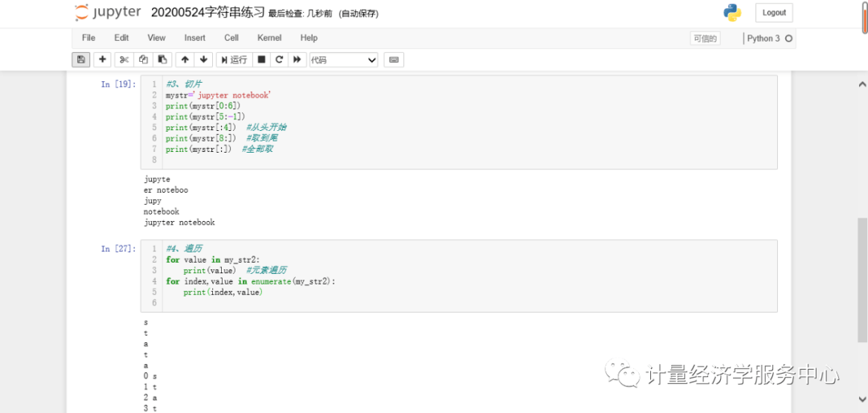The image size is (868, 413).
Task: Open the Kernel menu
Action: pyautogui.click(x=269, y=38)
